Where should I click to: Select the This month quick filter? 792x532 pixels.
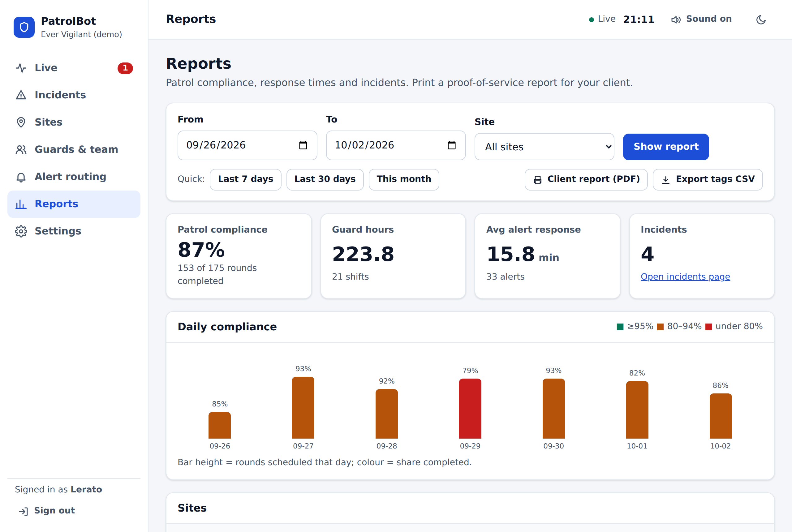[404, 179]
